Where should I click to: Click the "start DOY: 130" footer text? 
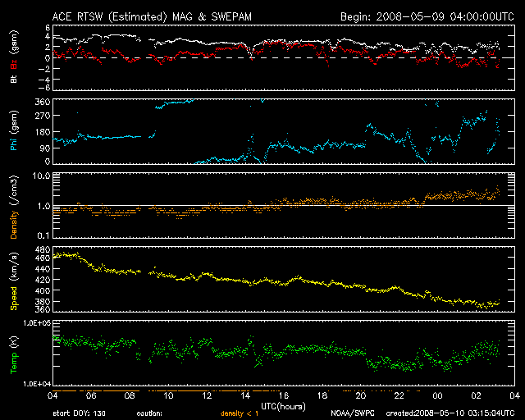click(x=79, y=413)
